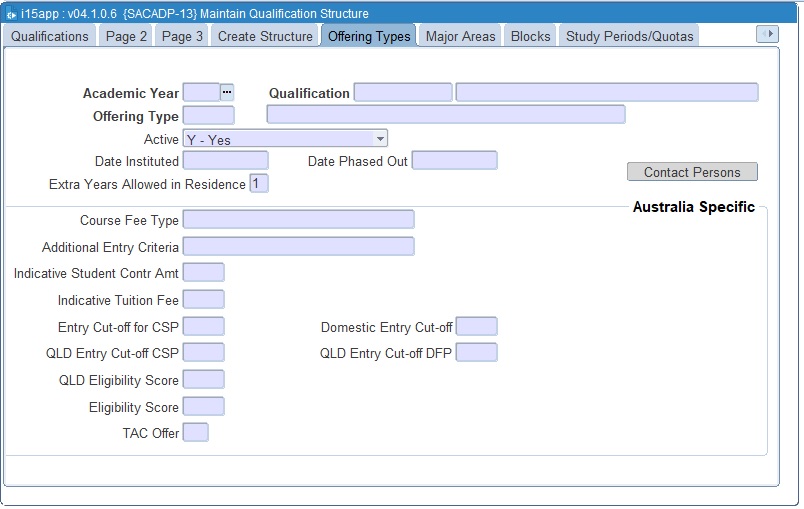
Task: Focus the Domestic Entry Cut-off field
Action: pyautogui.click(x=476, y=326)
